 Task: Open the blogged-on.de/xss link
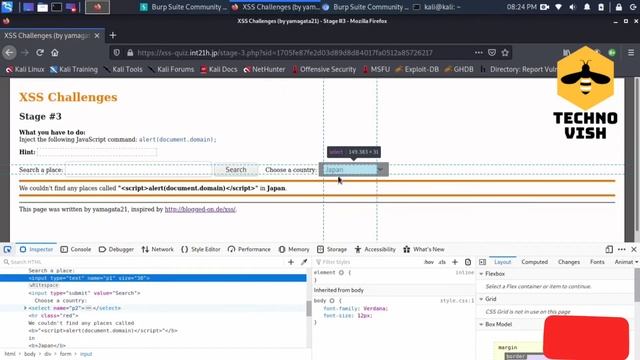(x=200, y=209)
